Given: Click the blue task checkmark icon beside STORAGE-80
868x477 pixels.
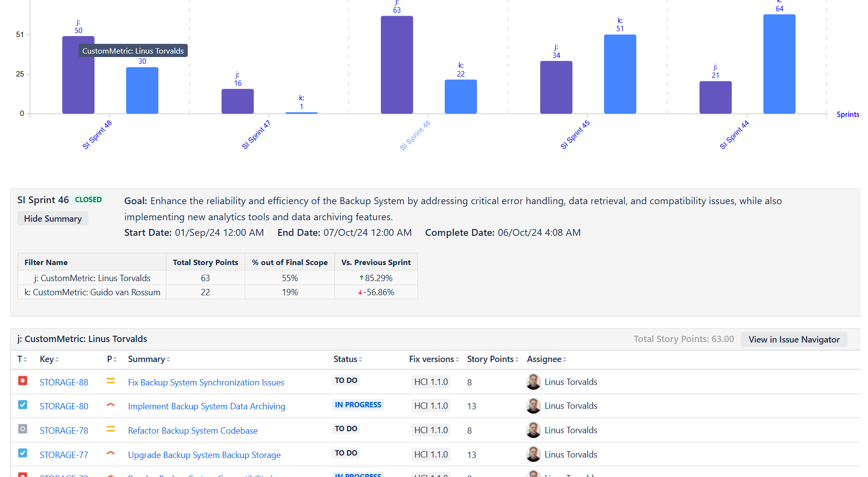Looking at the screenshot, I should point(22,404).
